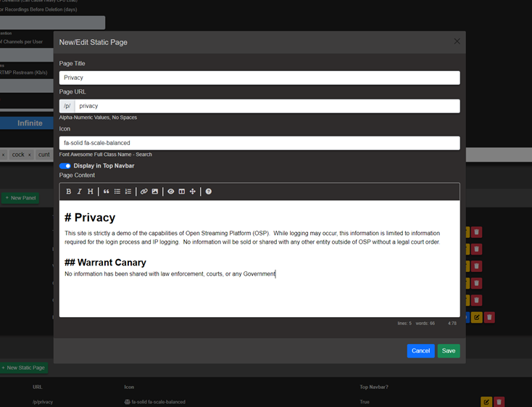The image size is (532, 407).
Task: Click the # Privacy heading in editor
Action: pos(90,218)
